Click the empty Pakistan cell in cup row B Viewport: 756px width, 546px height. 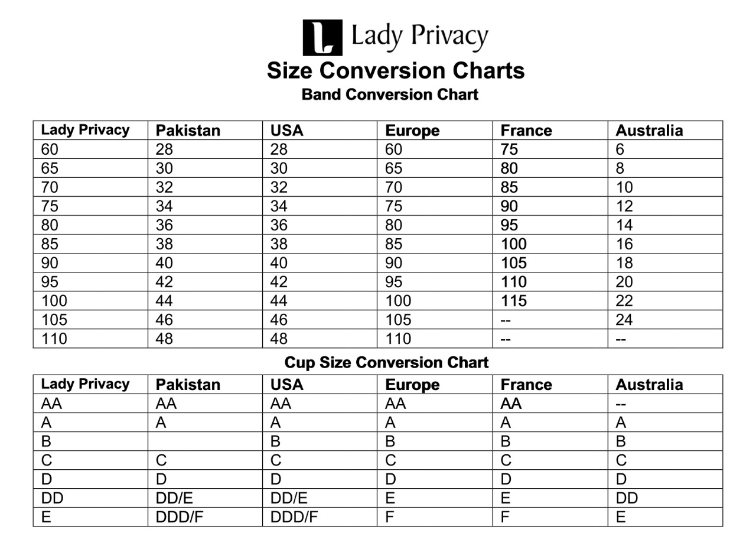(x=204, y=441)
